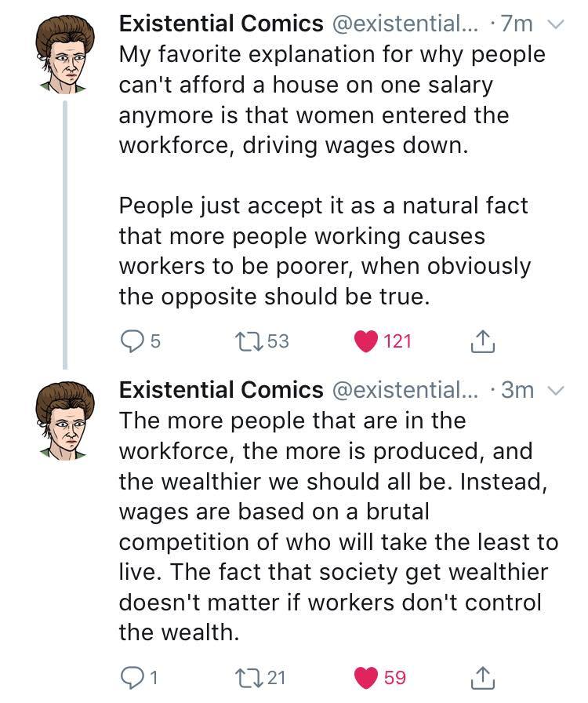Unlike the first tweet with 121 likes
The height and width of the screenshot is (703, 588).
pos(365,341)
